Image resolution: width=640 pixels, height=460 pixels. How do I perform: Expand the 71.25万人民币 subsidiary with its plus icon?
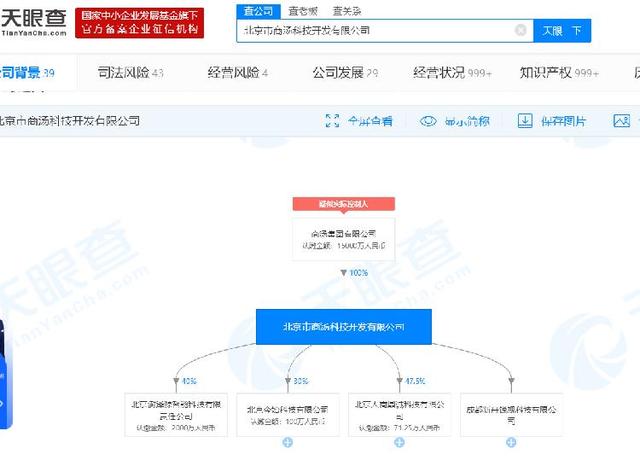pos(400,442)
